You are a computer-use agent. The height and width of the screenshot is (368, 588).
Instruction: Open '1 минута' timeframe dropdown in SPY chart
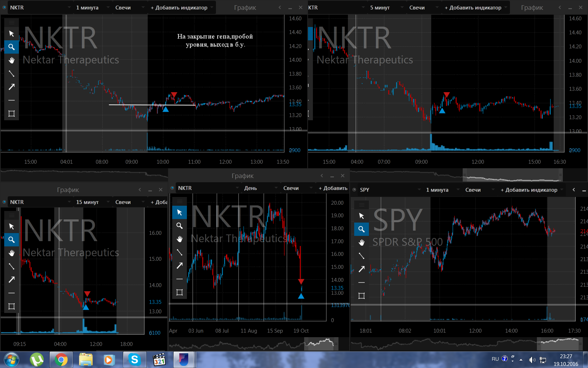pos(443,190)
